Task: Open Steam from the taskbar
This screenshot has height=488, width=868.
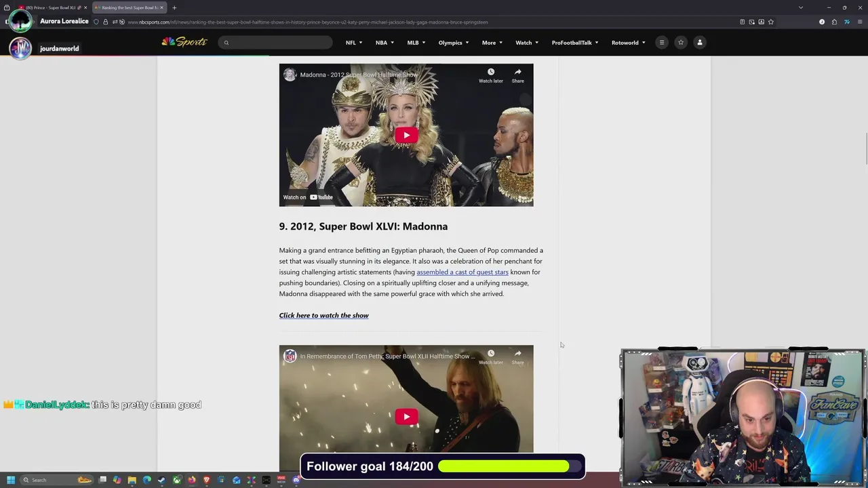Action: click(161, 480)
